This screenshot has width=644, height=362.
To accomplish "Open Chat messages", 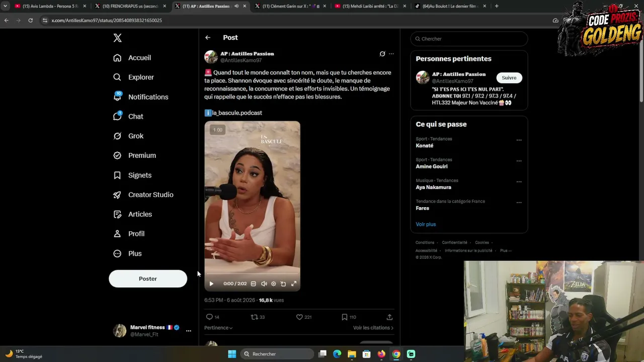I will (x=128, y=117).
